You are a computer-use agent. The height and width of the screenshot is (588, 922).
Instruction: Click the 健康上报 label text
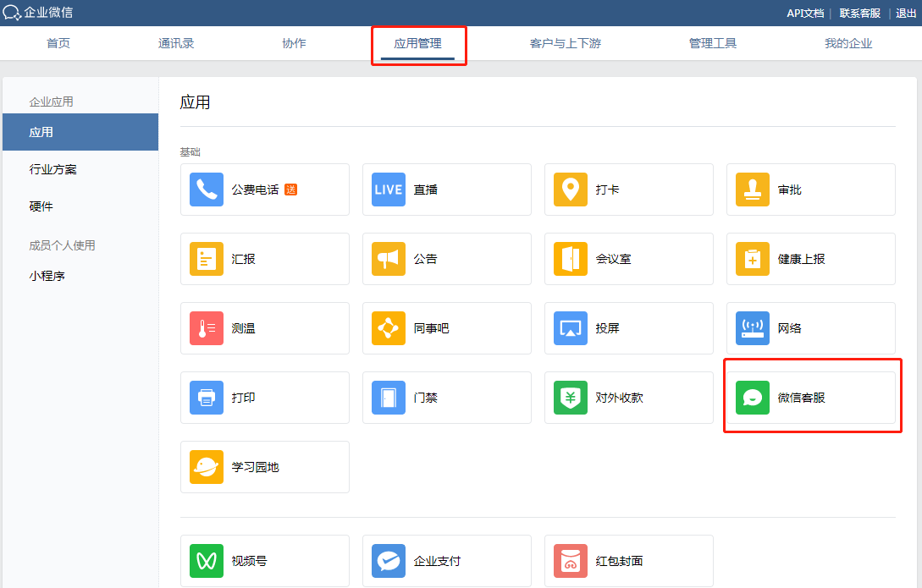pyautogui.click(x=802, y=259)
